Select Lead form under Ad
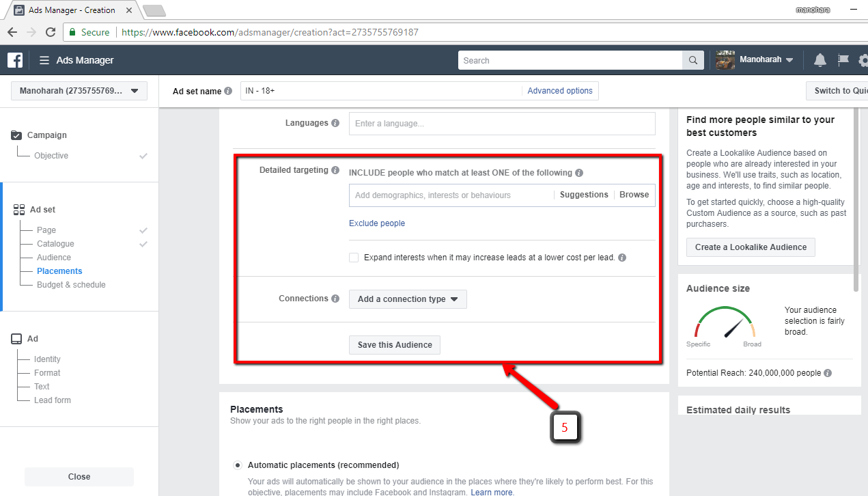The height and width of the screenshot is (496, 868). 53,400
